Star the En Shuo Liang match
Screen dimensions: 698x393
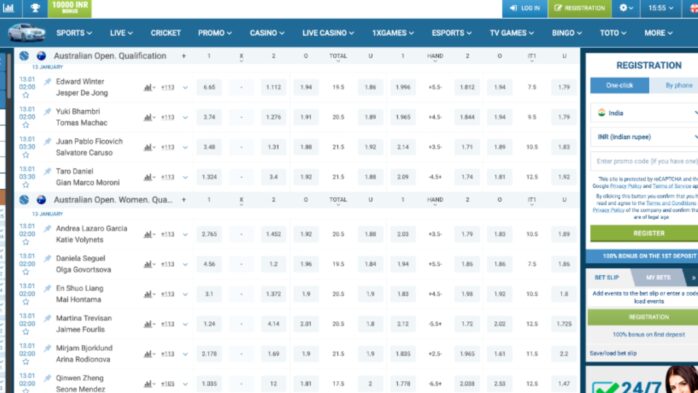tap(26, 302)
